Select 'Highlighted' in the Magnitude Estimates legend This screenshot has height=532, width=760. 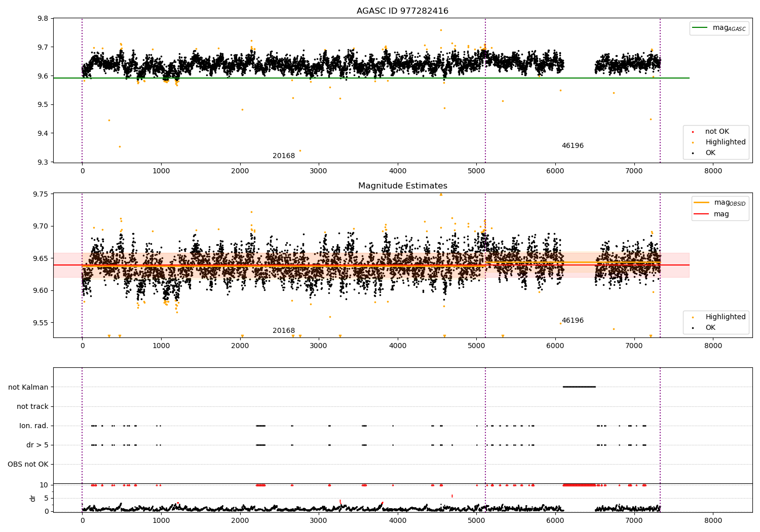coord(726,317)
